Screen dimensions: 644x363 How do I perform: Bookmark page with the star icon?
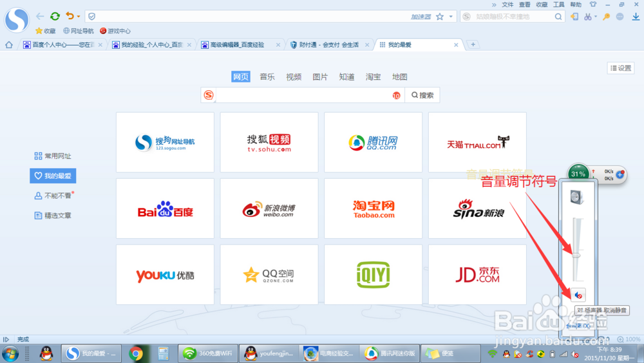(440, 17)
